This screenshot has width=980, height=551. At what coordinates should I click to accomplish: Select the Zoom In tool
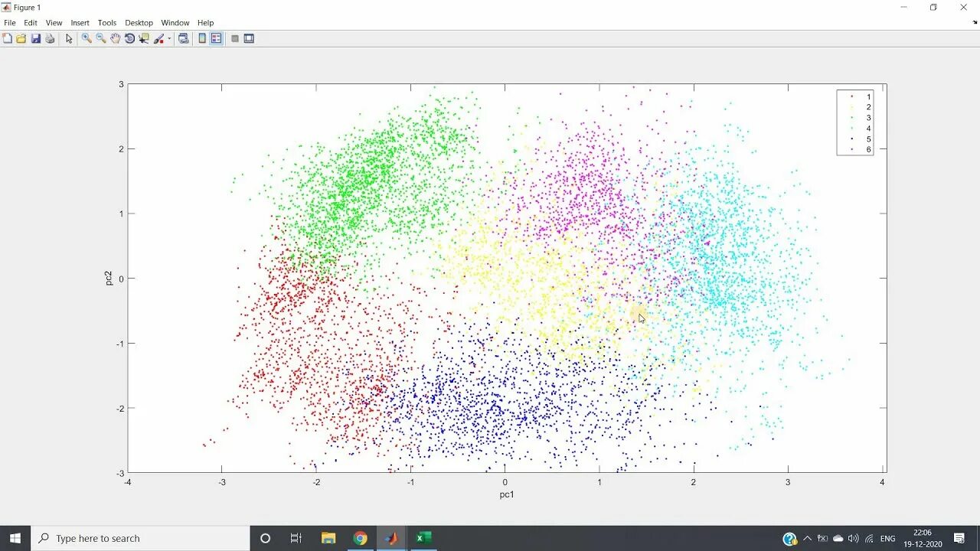pyautogui.click(x=87, y=38)
